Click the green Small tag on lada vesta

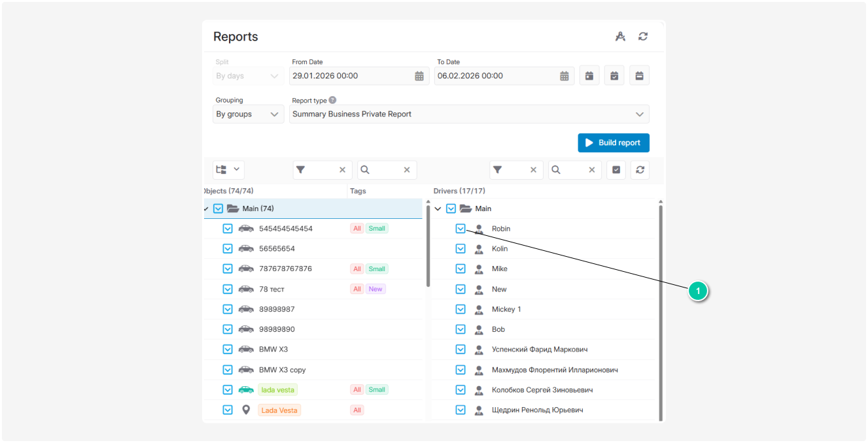(377, 389)
